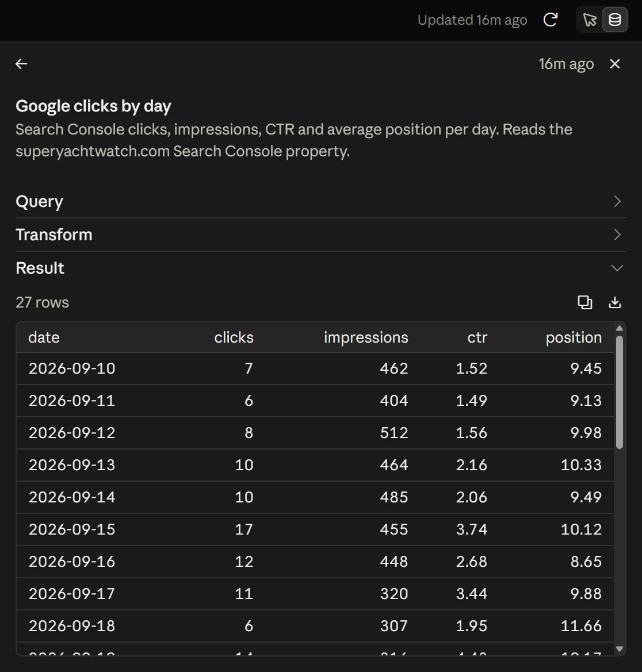Collapse the Result section

[321, 268]
